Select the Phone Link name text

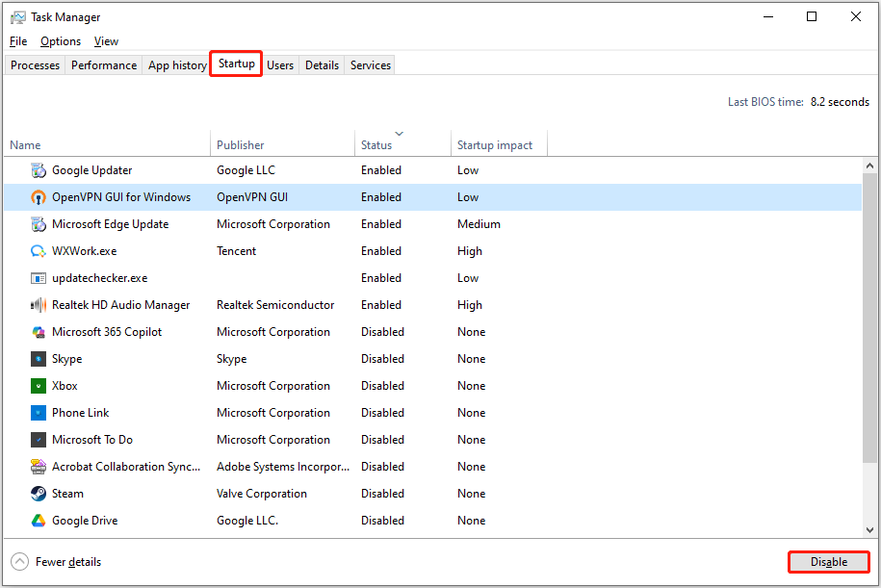tap(80, 413)
